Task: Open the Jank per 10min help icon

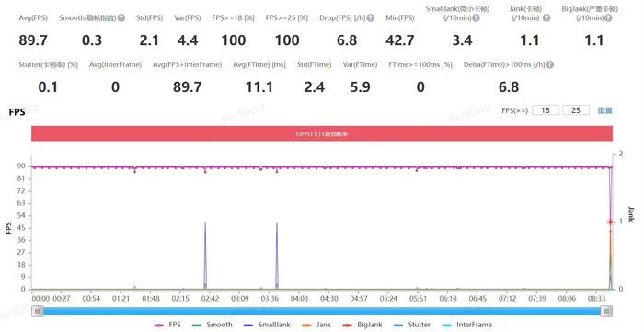Action: pos(546,18)
